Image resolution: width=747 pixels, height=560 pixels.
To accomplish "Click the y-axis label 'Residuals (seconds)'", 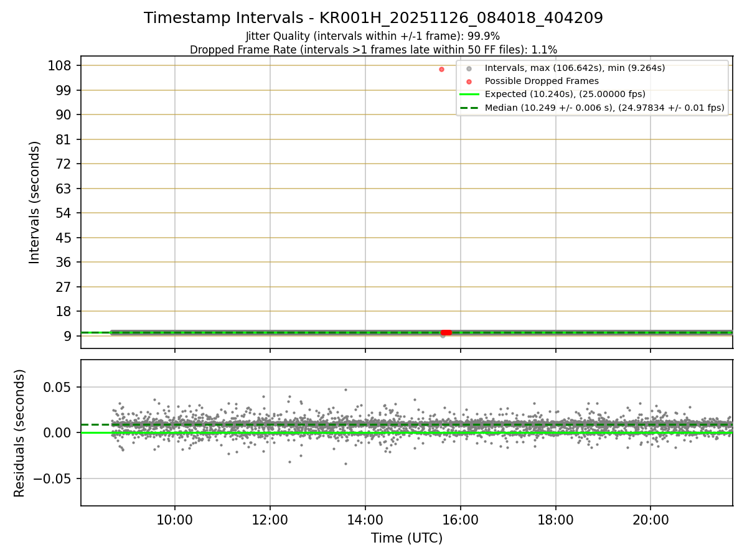I will [20, 433].
